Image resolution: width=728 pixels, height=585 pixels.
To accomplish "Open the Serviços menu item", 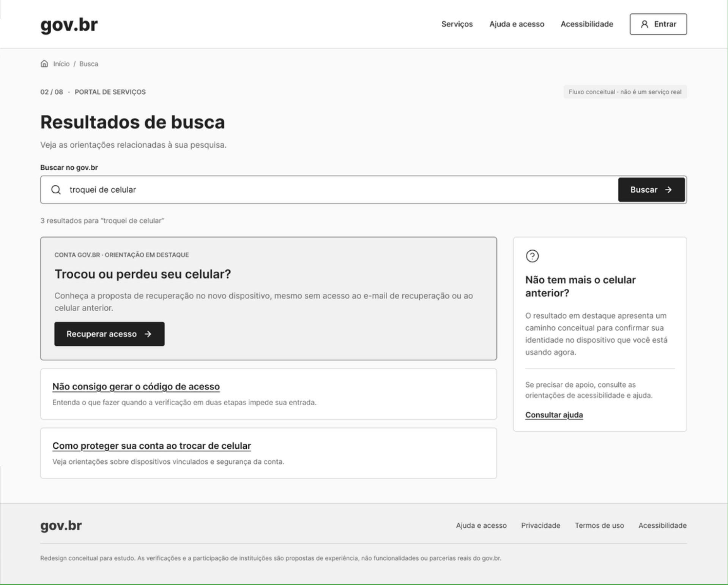I will pyautogui.click(x=457, y=24).
